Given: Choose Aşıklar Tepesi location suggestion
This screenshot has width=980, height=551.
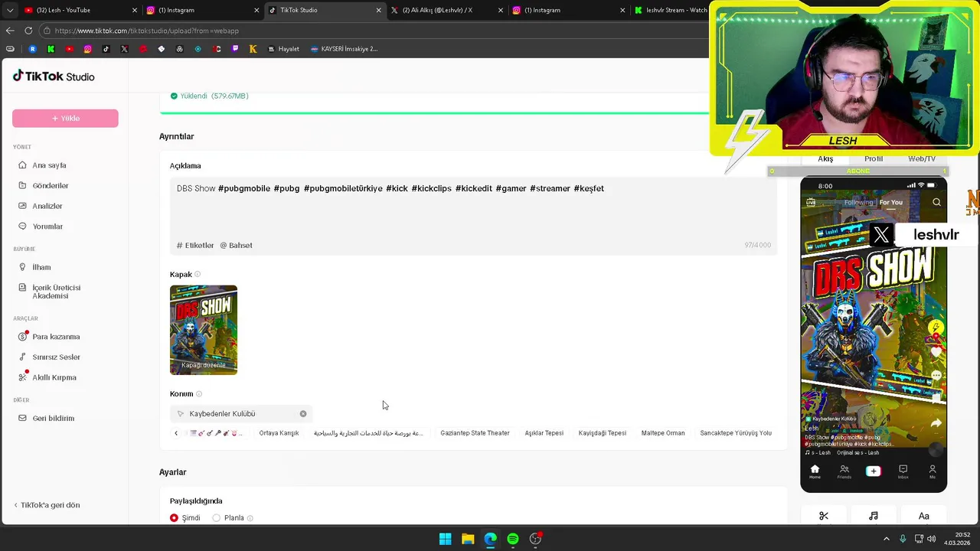Looking at the screenshot, I should pyautogui.click(x=544, y=433).
